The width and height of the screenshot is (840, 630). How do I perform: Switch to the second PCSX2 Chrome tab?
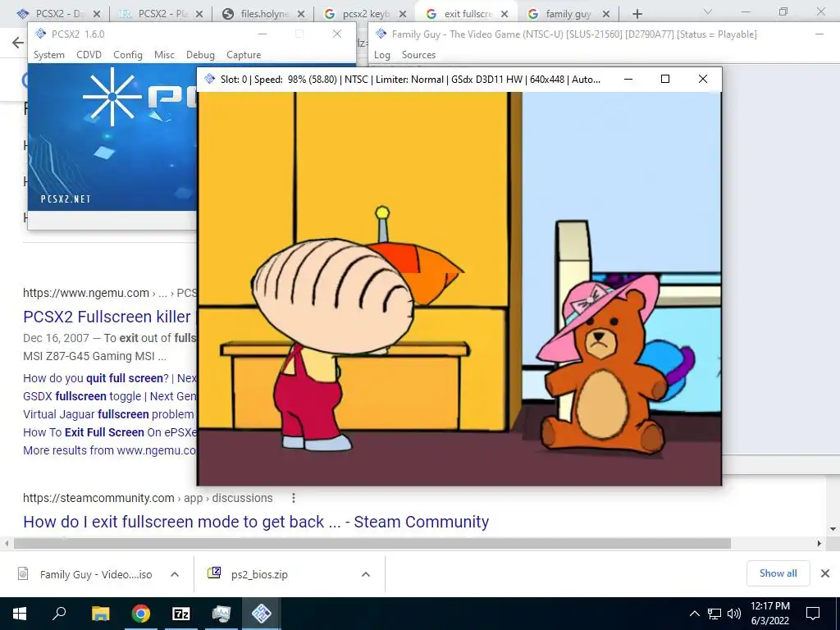pos(161,14)
